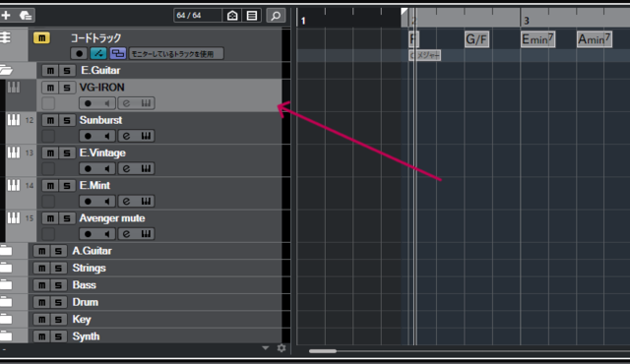
Task: Enable record on Avenger mute track
Action: pyautogui.click(x=88, y=234)
